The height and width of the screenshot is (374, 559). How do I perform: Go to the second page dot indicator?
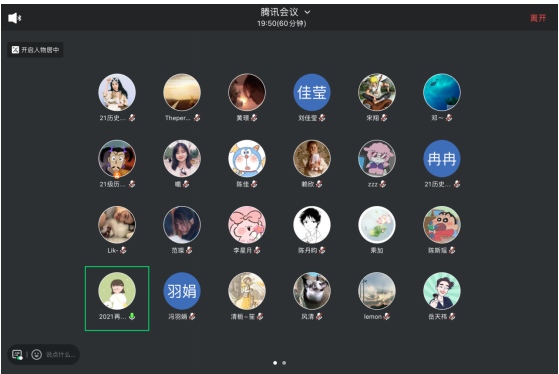(284, 363)
